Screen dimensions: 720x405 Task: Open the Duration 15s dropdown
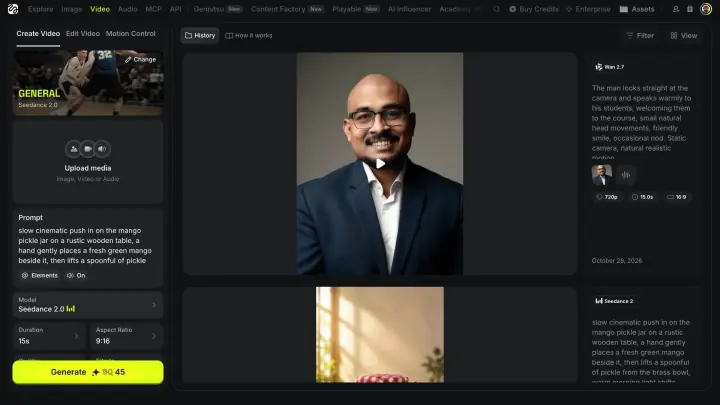pos(49,336)
